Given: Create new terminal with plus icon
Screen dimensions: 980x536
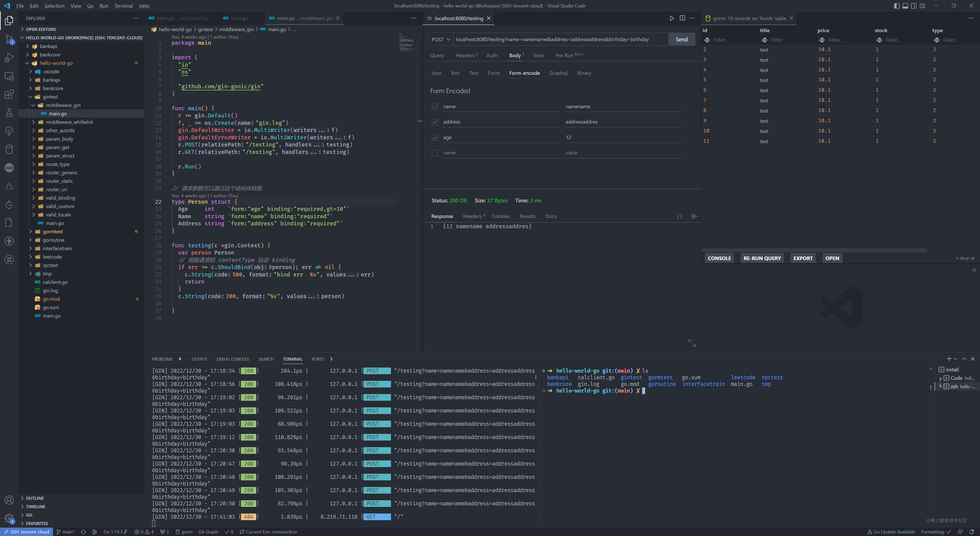Looking at the screenshot, I should [x=949, y=359].
